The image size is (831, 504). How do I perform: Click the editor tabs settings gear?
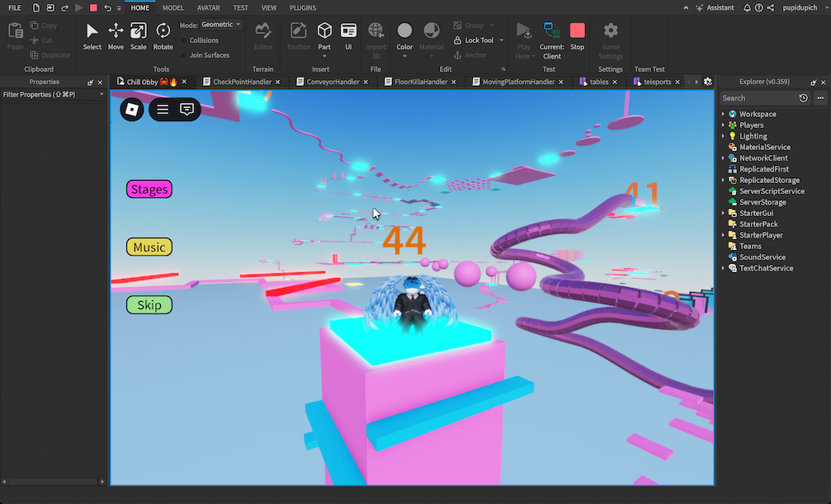tap(707, 82)
